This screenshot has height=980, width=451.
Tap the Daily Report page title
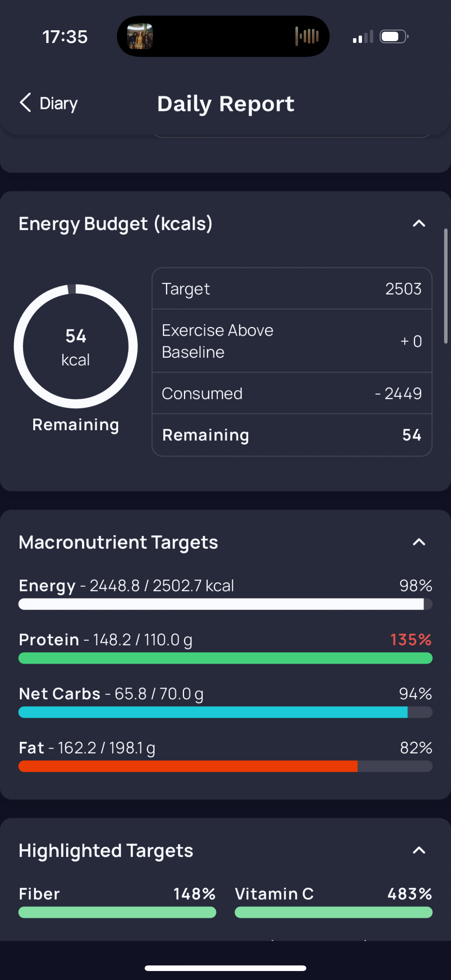click(226, 104)
